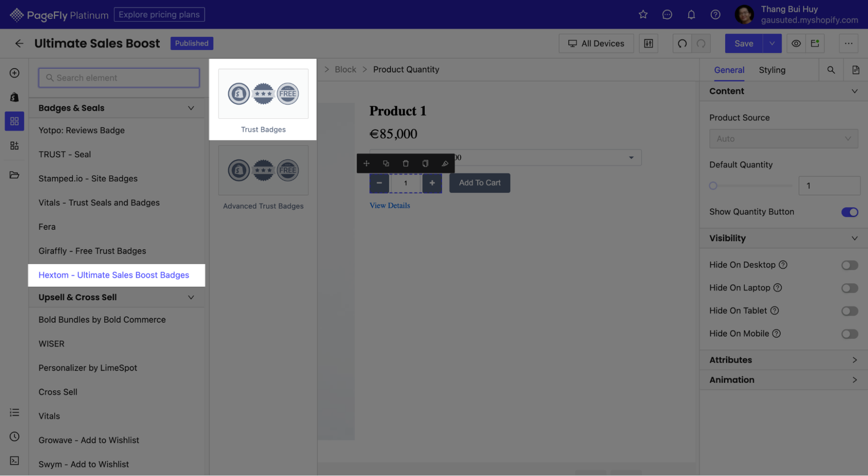
Task: Open the version history clock icon
Action: click(x=14, y=436)
